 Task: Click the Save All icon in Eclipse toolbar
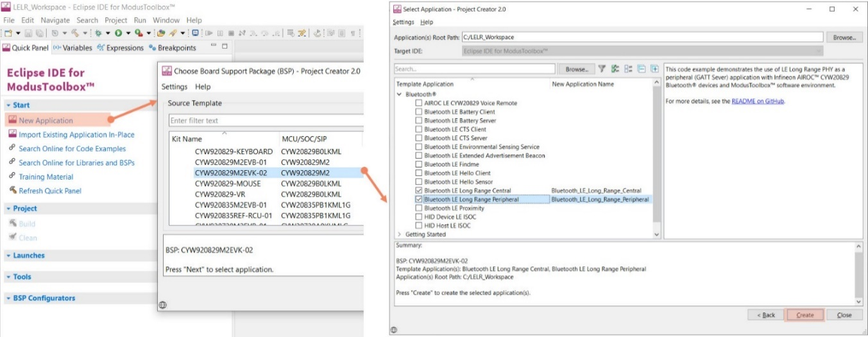point(39,33)
